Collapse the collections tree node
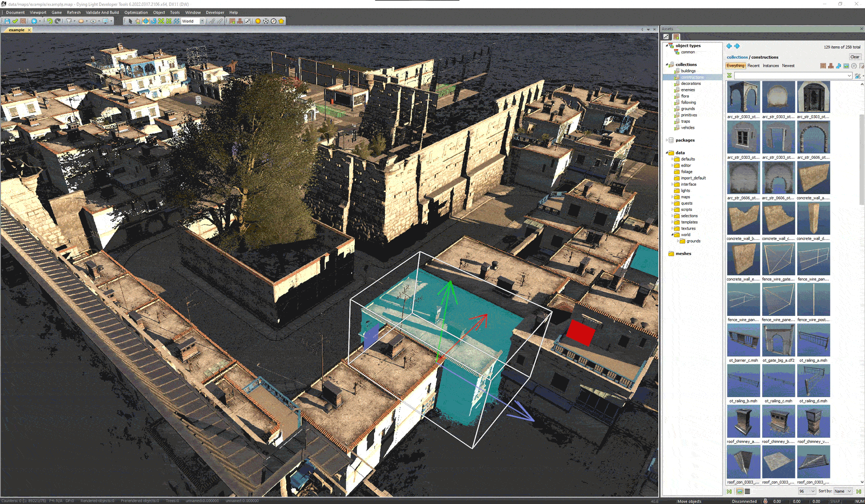The height and width of the screenshot is (504, 865). (x=667, y=64)
